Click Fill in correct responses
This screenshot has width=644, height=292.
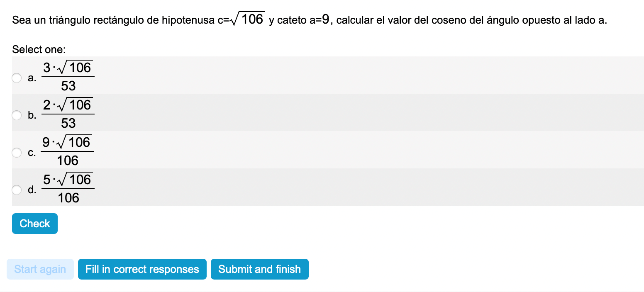[142, 269]
